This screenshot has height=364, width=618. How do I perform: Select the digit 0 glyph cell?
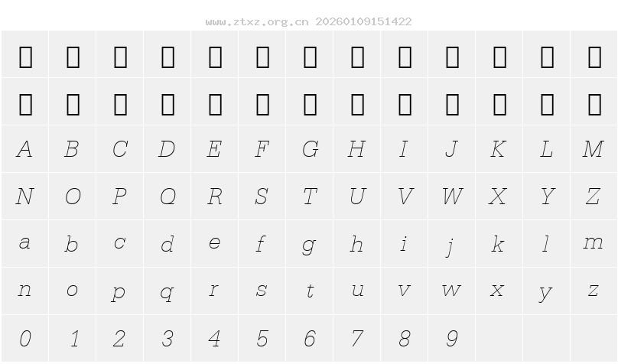pos(24,338)
